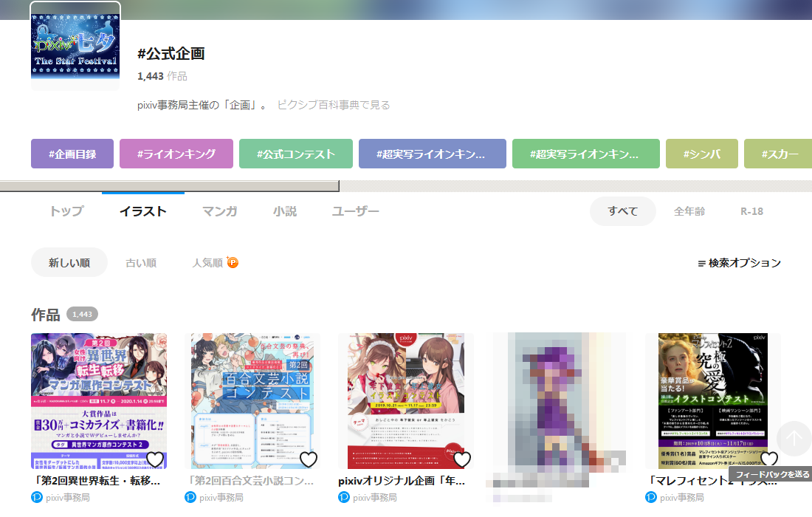Select the イラスト tab
This screenshot has width=812, height=517.
tap(143, 211)
